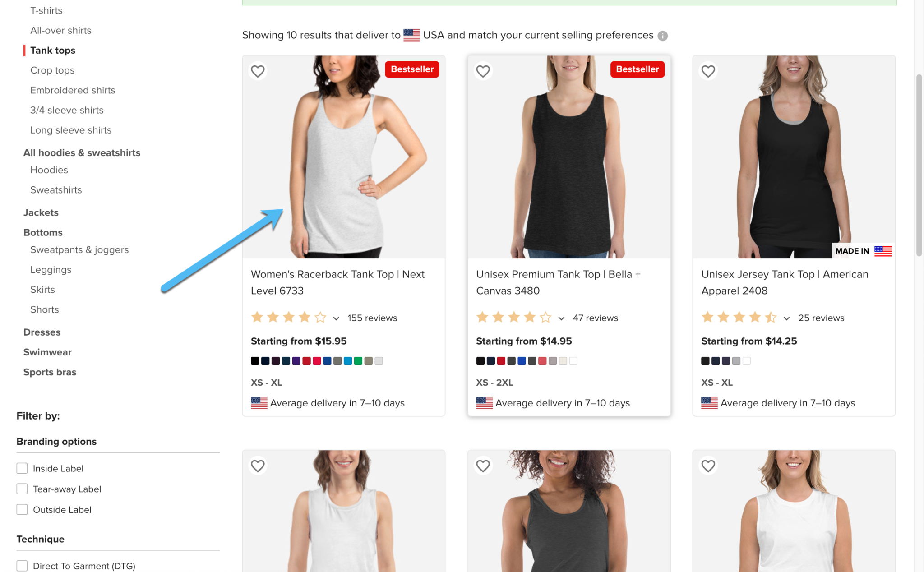Enable Direct To Garment (DTG) technique filter

[x=22, y=565]
